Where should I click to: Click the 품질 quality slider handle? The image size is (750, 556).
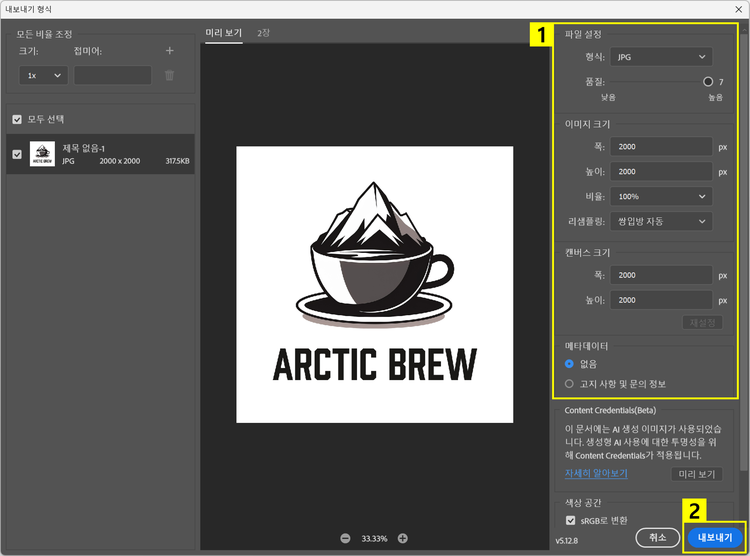708,82
